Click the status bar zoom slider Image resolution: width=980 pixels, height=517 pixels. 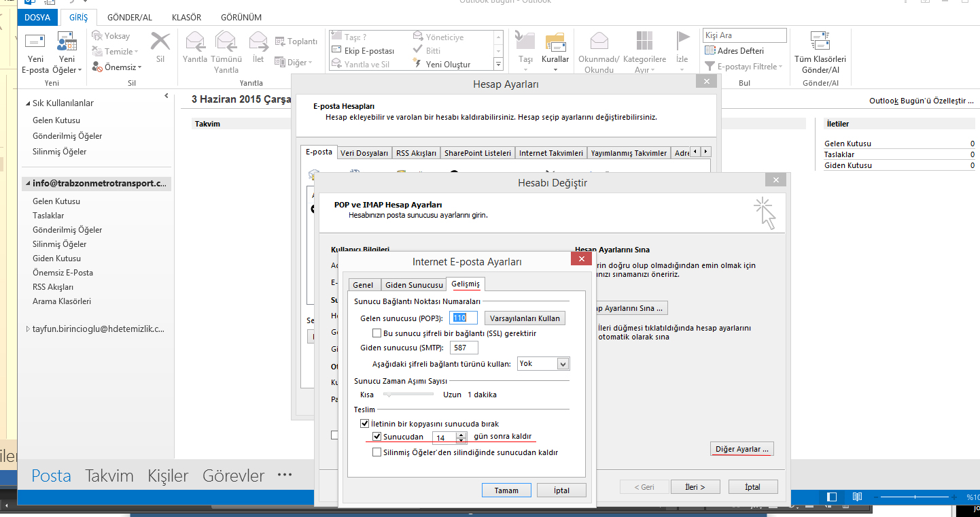coord(916,497)
